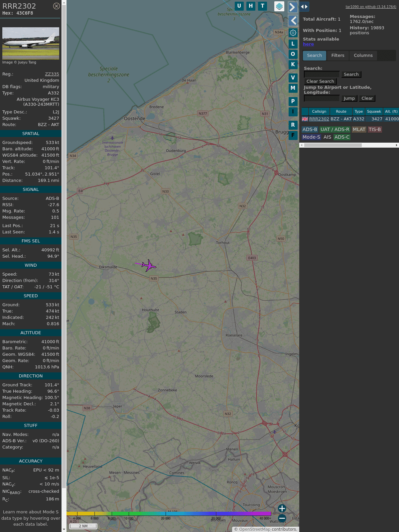Toggle sidebar width with double-arrow button

pyautogui.click(x=304, y=7)
